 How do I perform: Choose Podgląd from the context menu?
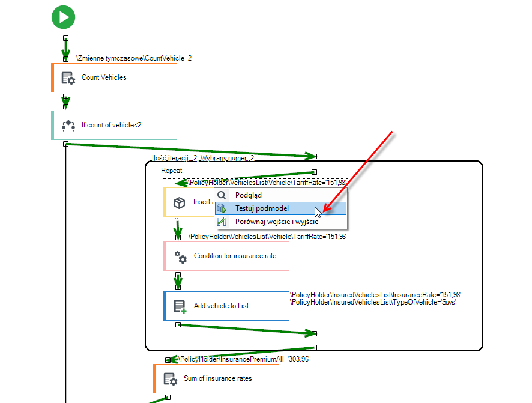click(x=280, y=195)
